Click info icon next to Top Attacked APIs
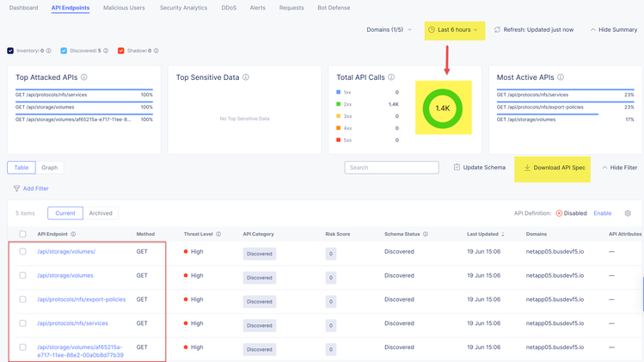The image size is (644, 362). (x=84, y=77)
